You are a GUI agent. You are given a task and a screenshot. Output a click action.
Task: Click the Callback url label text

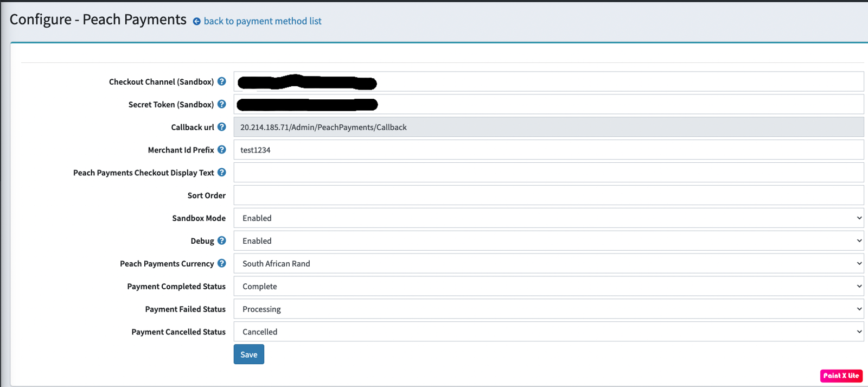pos(193,127)
